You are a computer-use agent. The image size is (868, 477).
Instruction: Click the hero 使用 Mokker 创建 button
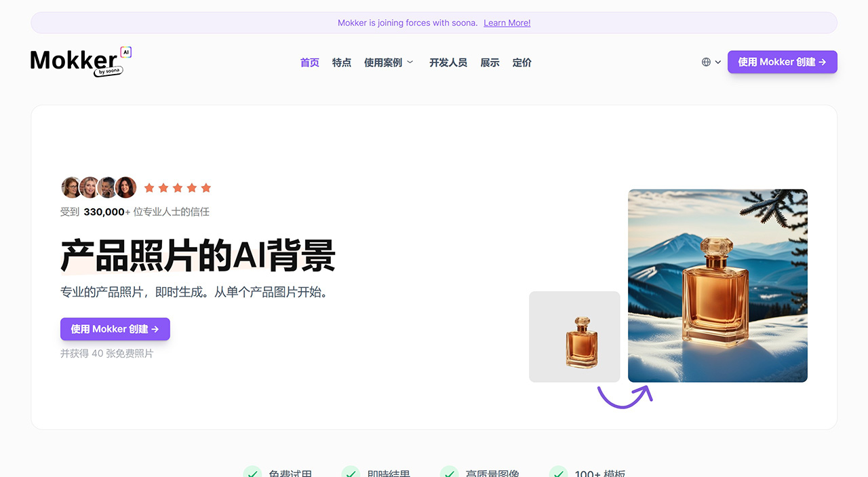click(115, 329)
